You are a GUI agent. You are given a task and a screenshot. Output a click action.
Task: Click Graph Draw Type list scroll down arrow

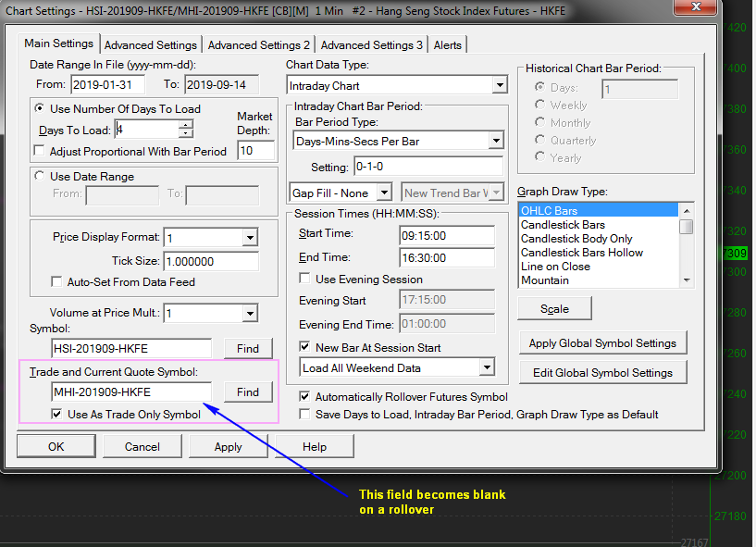pyautogui.click(x=687, y=280)
